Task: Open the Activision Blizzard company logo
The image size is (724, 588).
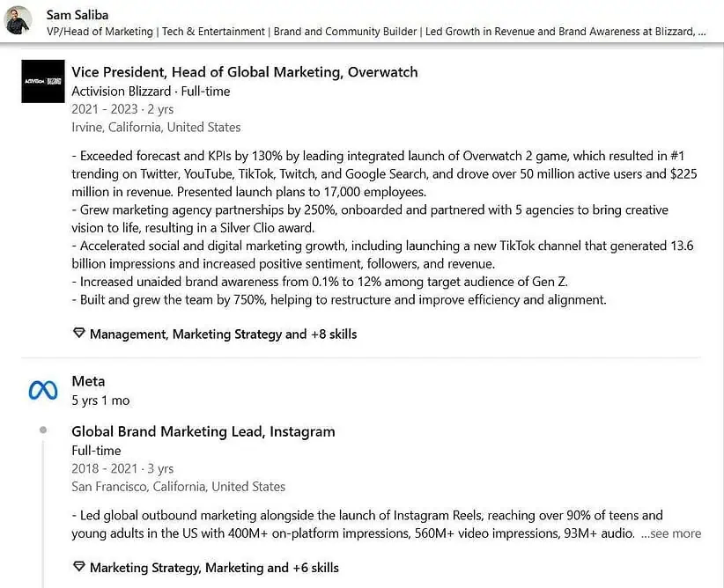Action: 43,81
